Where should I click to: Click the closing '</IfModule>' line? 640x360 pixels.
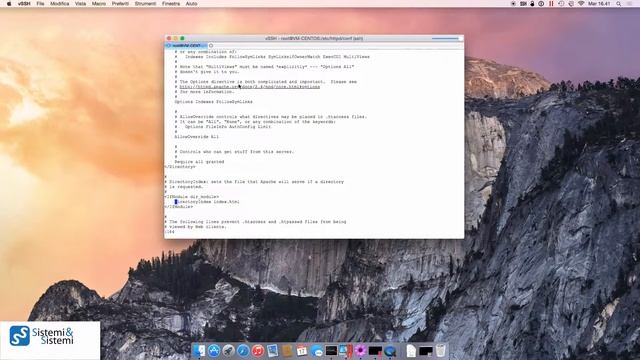[x=179, y=207]
